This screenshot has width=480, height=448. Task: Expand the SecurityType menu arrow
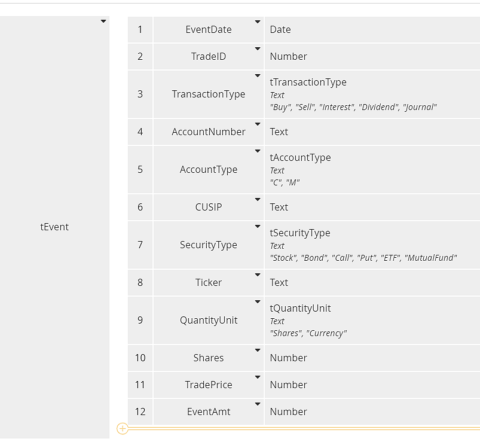(258, 227)
